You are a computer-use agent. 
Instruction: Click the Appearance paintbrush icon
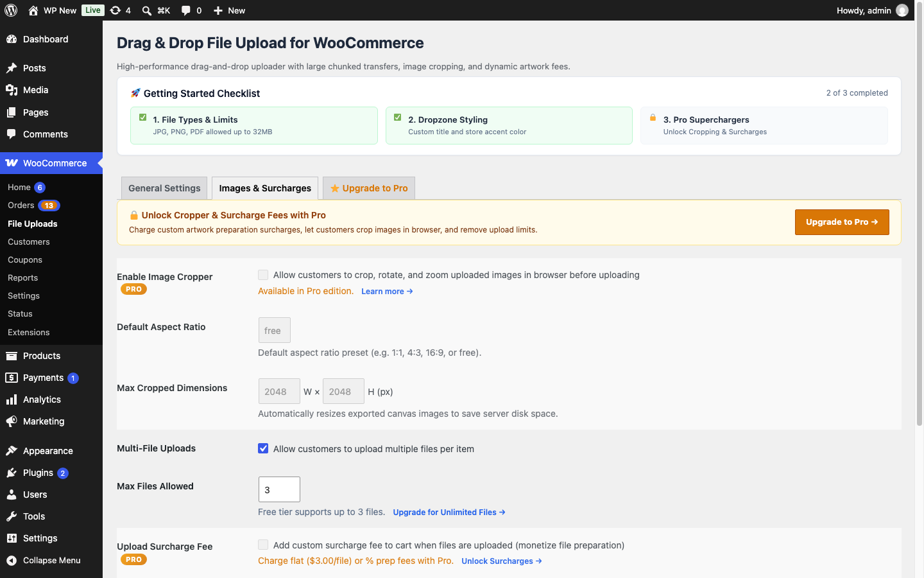[12, 451]
